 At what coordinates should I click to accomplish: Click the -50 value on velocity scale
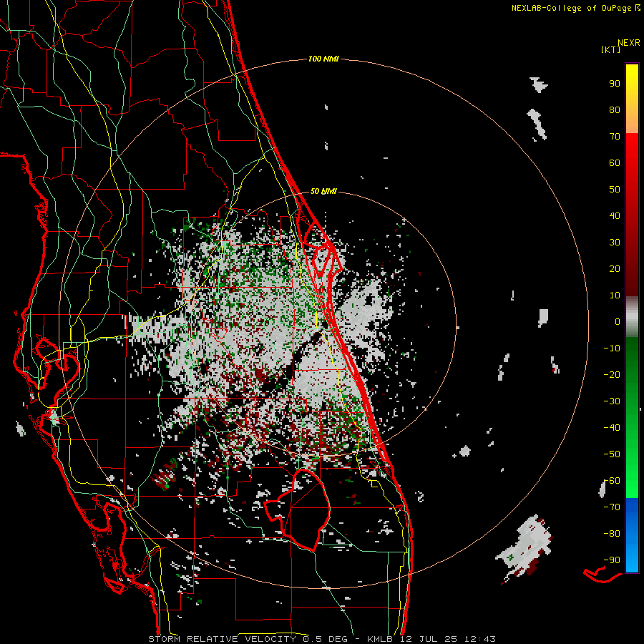point(612,454)
